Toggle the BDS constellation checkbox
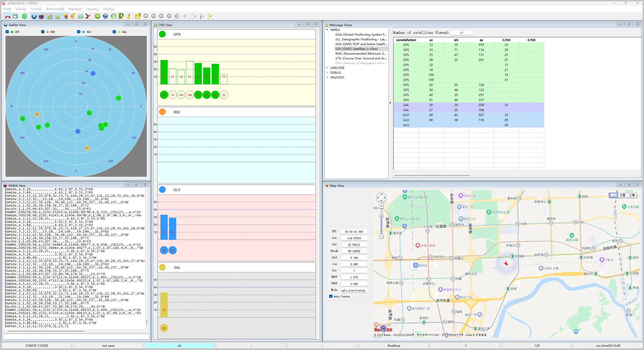This screenshot has height=350, width=644. (x=43, y=32)
